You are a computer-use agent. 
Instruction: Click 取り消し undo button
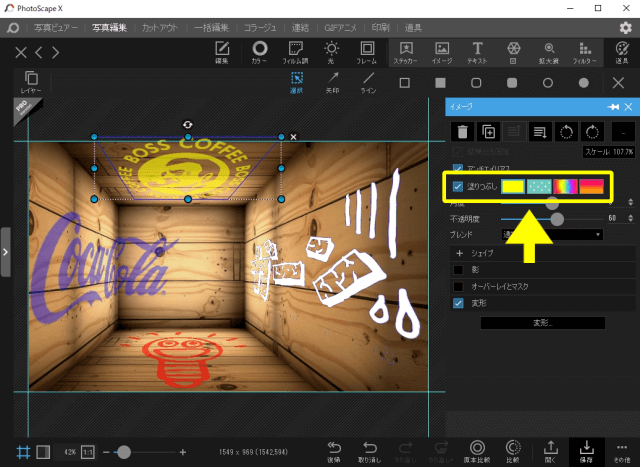(x=369, y=452)
